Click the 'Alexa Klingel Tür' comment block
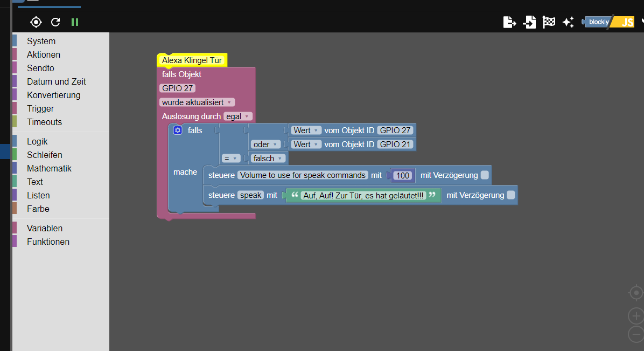Viewport: 644px width, 351px height. coord(192,60)
